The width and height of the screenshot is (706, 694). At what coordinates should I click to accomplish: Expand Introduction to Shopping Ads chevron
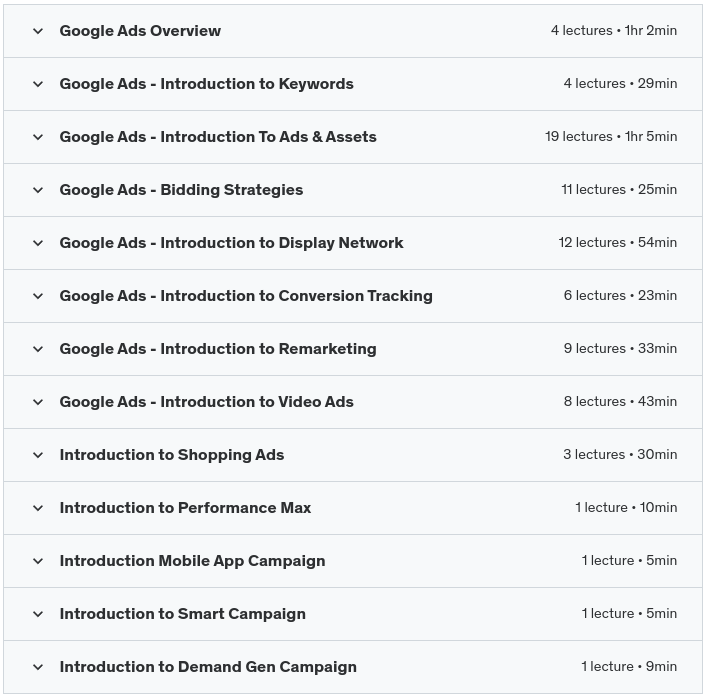(38, 455)
